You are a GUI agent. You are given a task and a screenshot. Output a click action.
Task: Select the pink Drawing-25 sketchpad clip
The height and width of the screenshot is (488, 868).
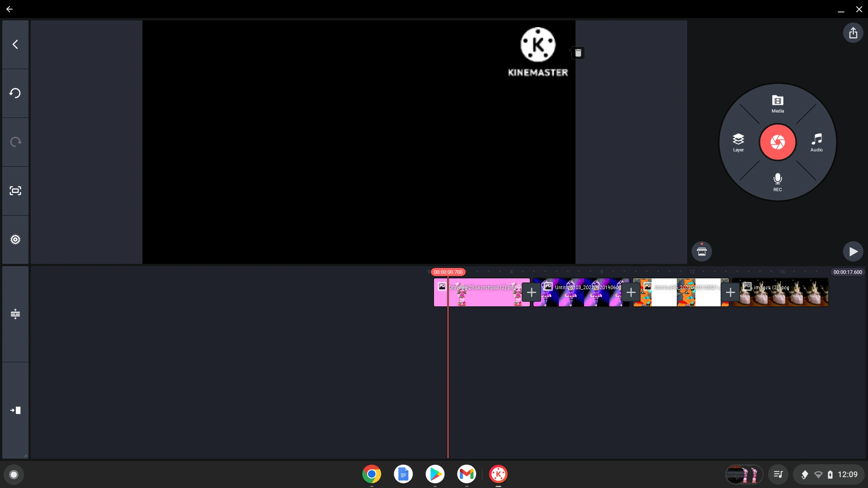click(481, 293)
